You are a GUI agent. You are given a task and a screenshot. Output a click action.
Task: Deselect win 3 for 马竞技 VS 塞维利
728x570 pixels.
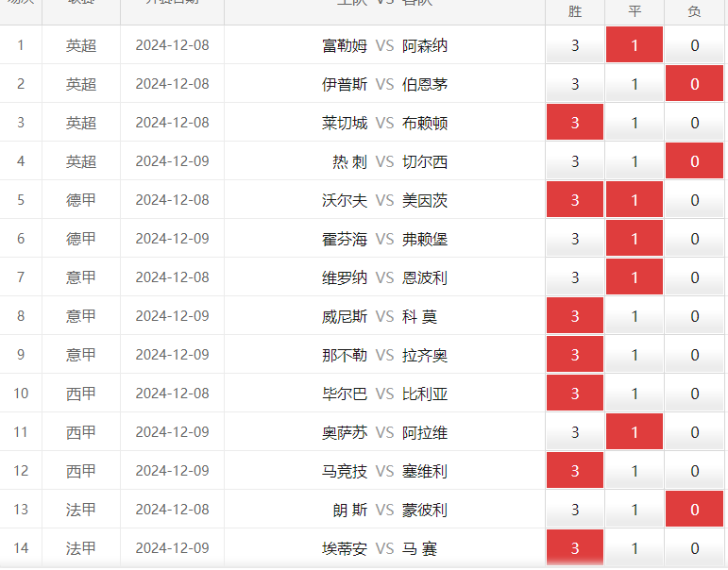pos(575,470)
